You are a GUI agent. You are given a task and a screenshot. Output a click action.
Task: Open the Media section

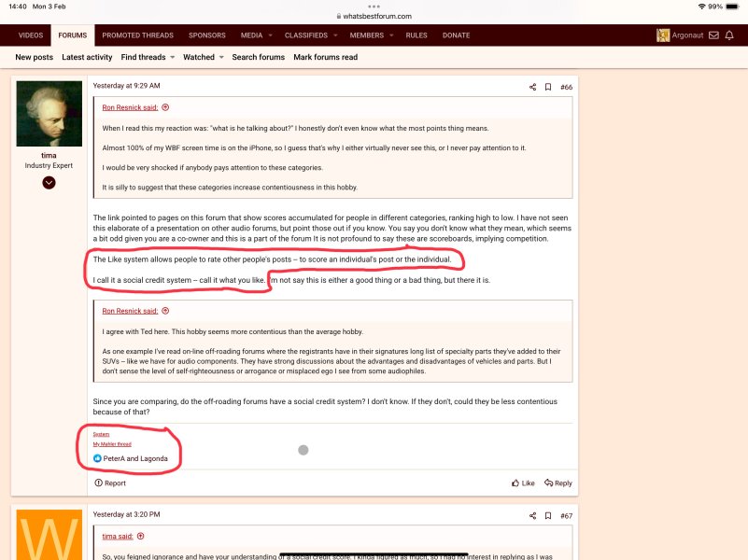(x=251, y=35)
